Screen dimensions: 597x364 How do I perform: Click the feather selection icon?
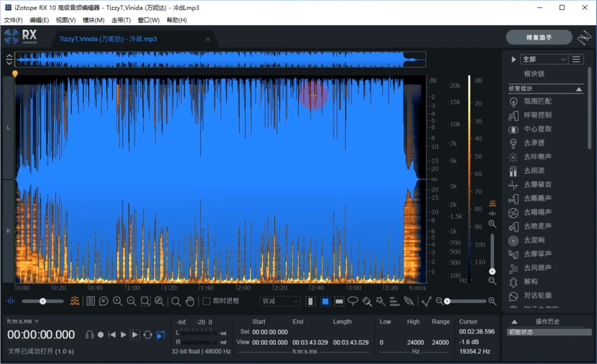tap(409, 301)
